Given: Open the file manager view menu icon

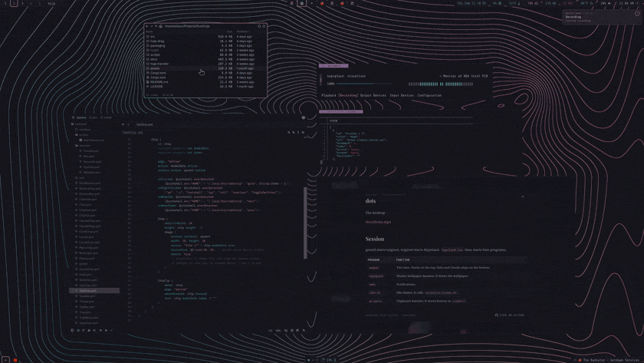Looking at the screenshot, I should coord(264,26).
